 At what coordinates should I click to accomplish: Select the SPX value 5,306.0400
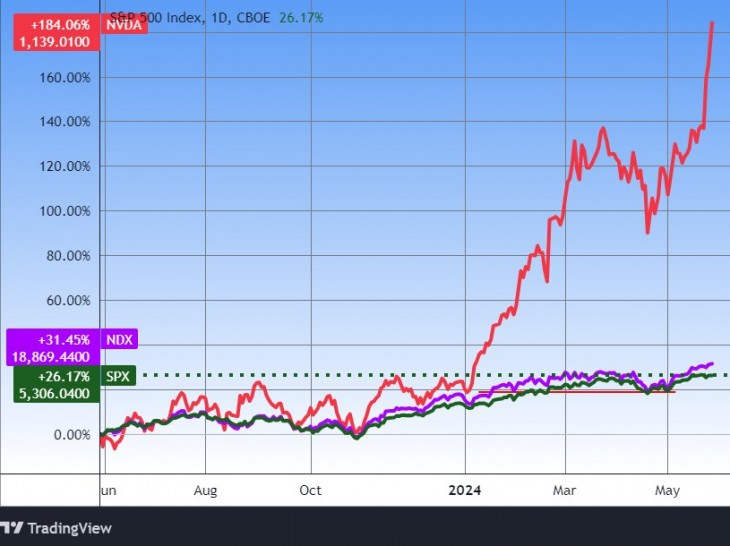point(54,394)
